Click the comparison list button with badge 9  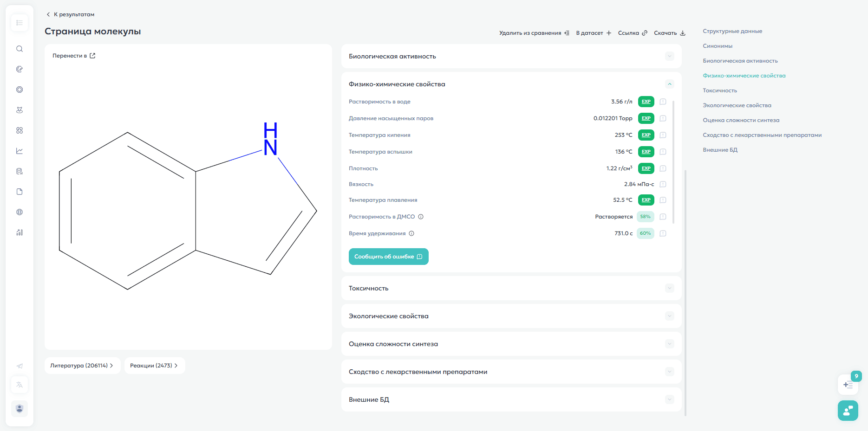coord(848,385)
